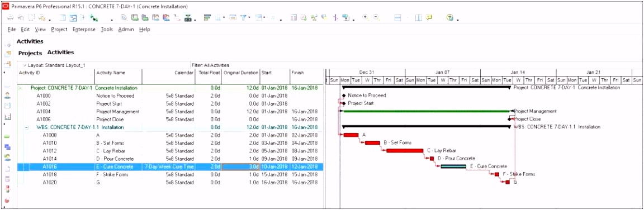This screenshot has height=210, width=644.
Task: Click the yellow notes speech bubble icon
Action: pyautogui.click(x=429, y=18)
